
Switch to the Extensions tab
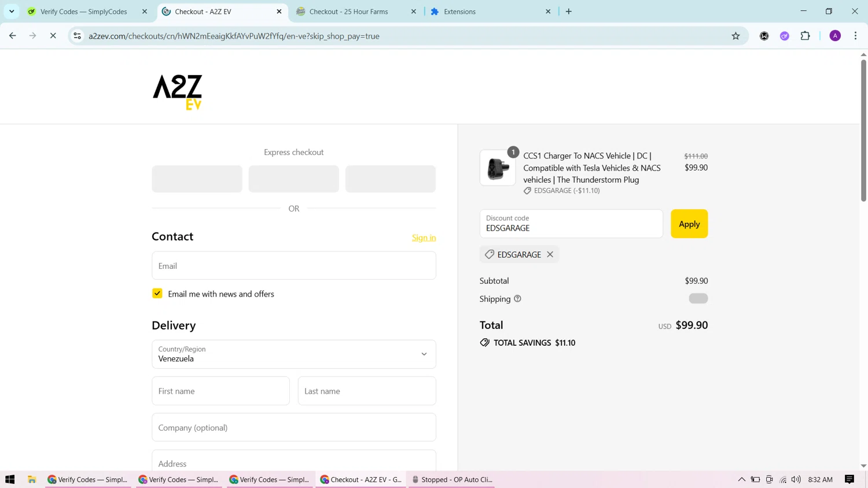(x=459, y=12)
